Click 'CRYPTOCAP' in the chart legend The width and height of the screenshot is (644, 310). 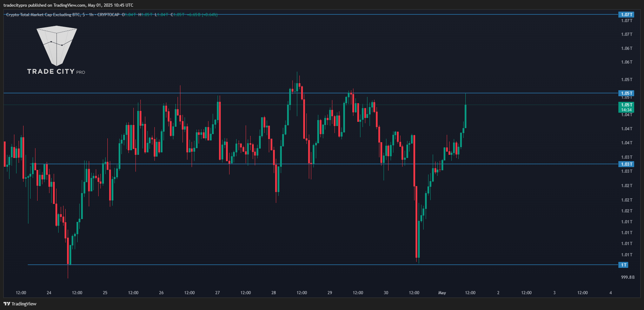108,15
